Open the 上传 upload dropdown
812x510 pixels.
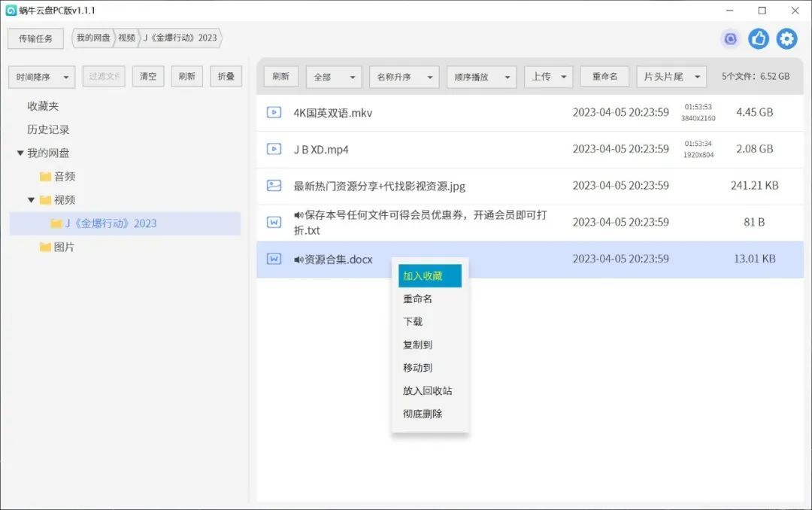pos(548,77)
